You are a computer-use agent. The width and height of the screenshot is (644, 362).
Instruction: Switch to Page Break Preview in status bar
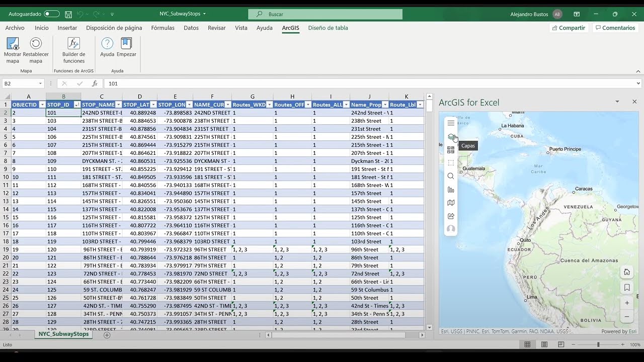coord(561,344)
